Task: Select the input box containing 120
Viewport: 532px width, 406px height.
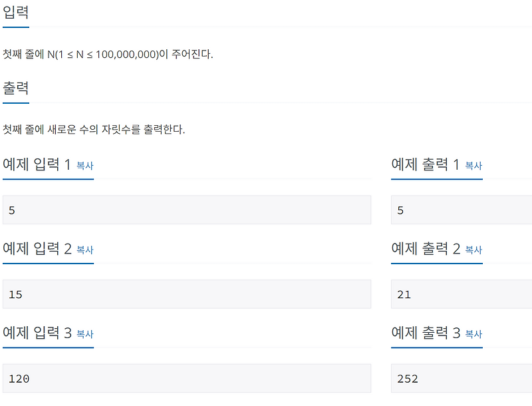Action: [186, 379]
